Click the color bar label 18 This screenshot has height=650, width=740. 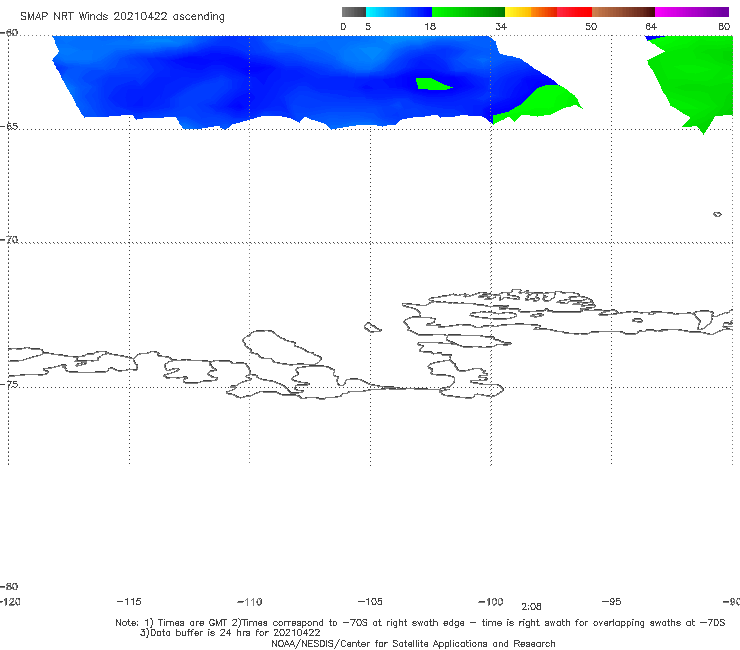[x=430, y=26]
